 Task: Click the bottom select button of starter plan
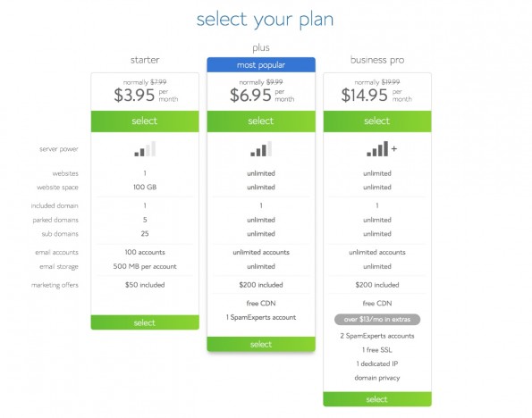pyautogui.click(x=145, y=322)
